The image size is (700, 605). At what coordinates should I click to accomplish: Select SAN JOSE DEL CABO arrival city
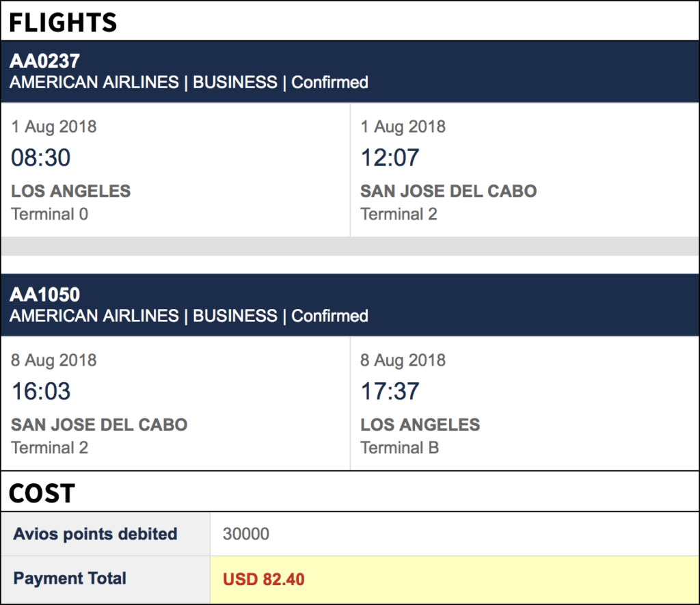[448, 191]
